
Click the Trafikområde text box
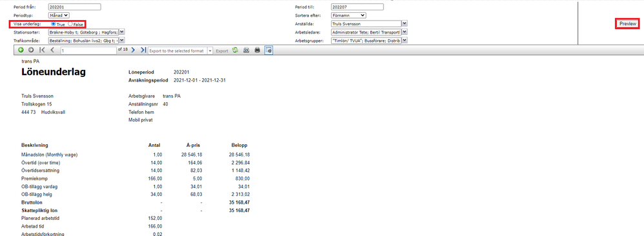pyautogui.click(x=83, y=40)
